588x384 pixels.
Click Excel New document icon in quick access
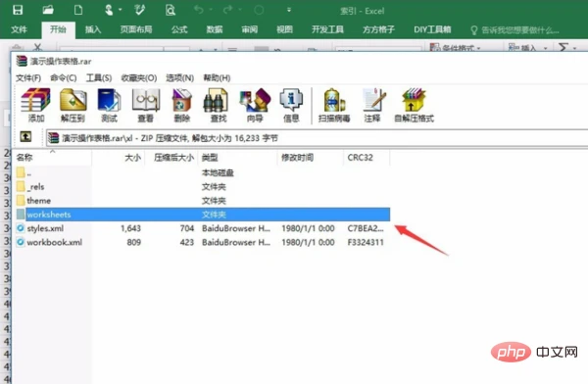tap(78, 10)
